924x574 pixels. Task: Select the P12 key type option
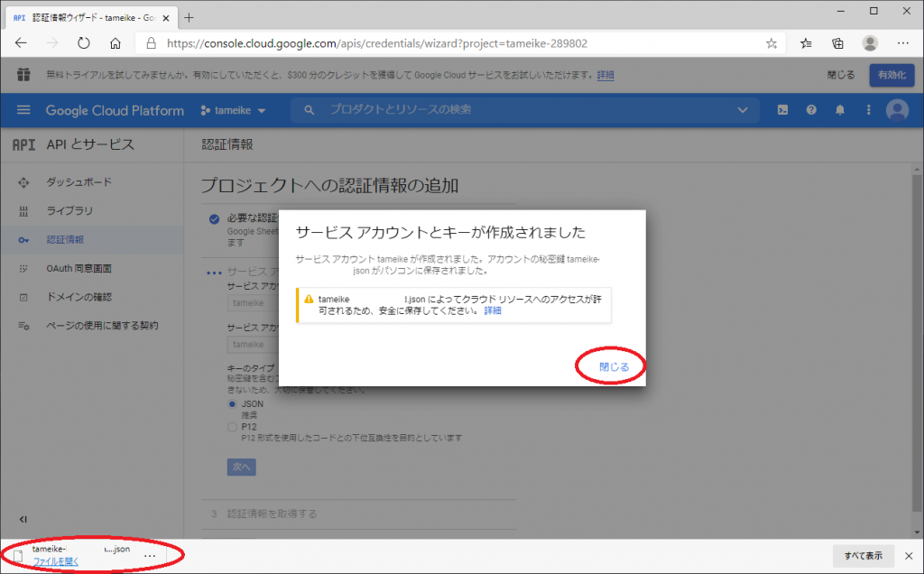pyautogui.click(x=233, y=426)
